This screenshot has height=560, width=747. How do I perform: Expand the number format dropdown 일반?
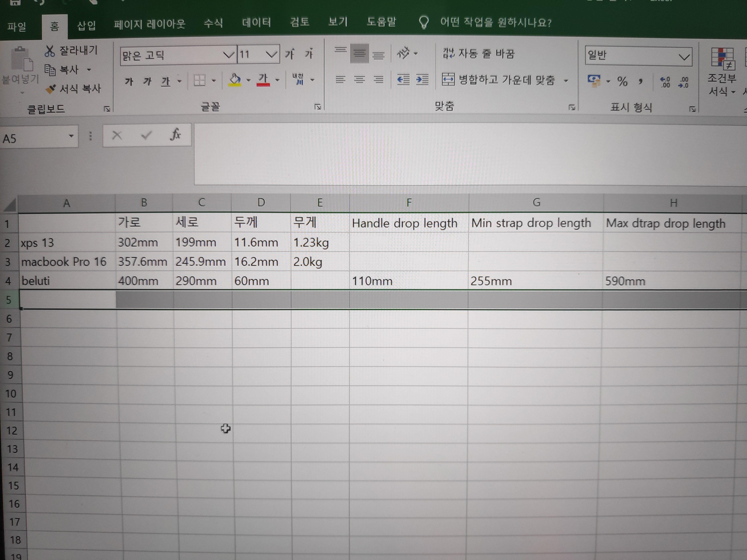[x=684, y=57]
